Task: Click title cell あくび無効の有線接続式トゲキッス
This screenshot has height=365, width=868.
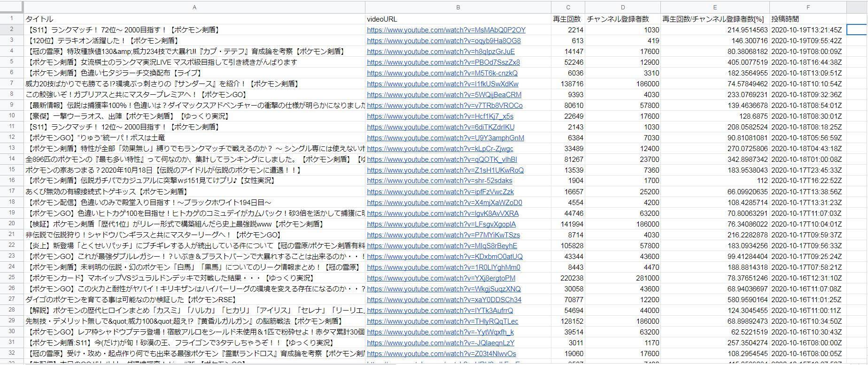Action: 194,191
